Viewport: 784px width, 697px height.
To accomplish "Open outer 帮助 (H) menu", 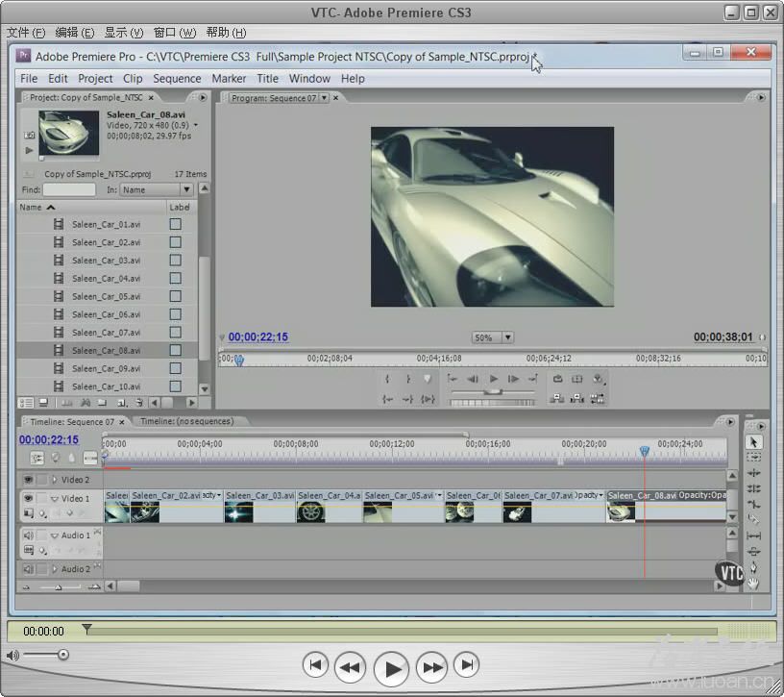I will (226, 33).
